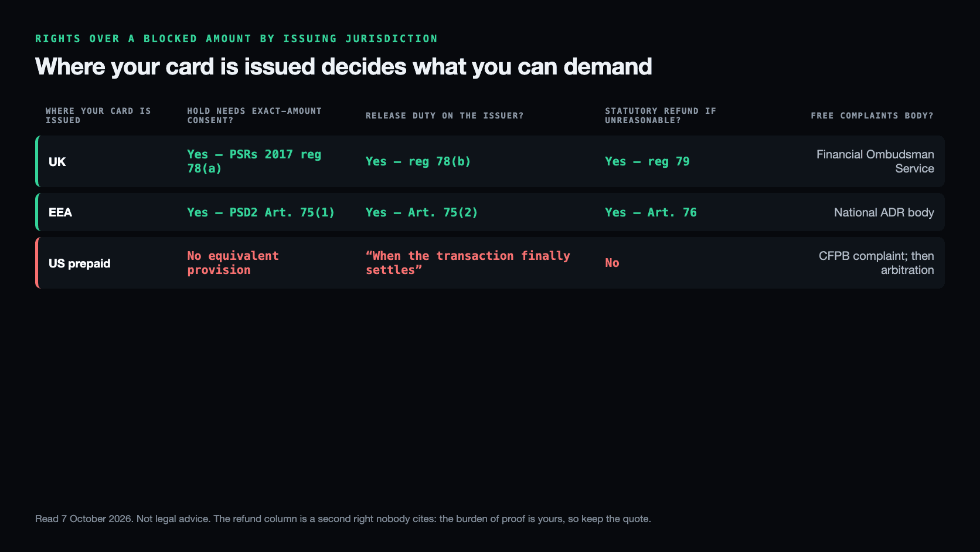Select the UK row label
The height and width of the screenshot is (552, 980).
(57, 162)
